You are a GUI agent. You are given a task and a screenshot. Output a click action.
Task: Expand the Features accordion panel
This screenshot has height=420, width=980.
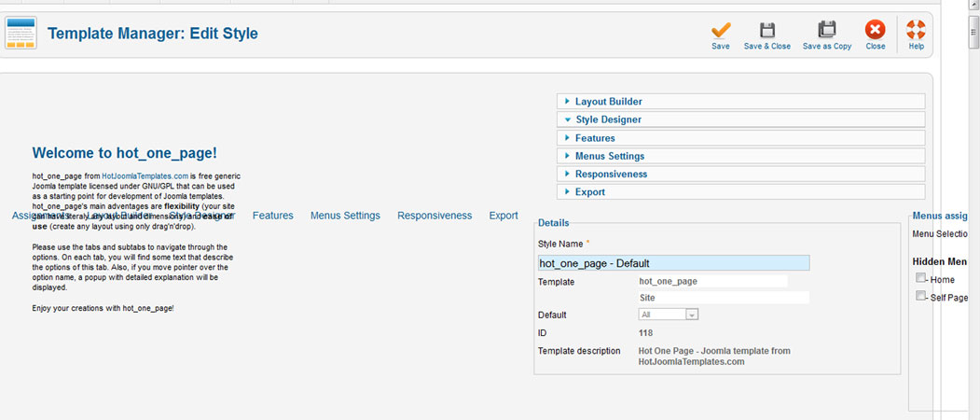click(740, 138)
